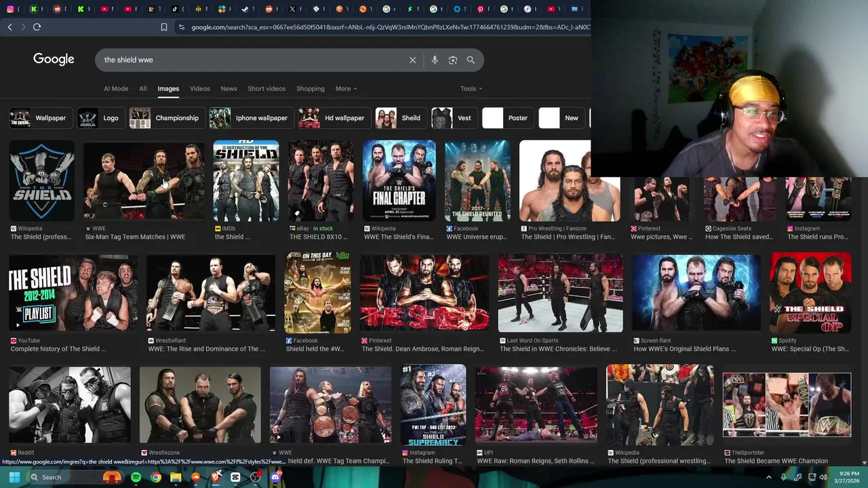This screenshot has width=868, height=488.
Task: Click the magnifying glass search button
Action: pos(471,60)
